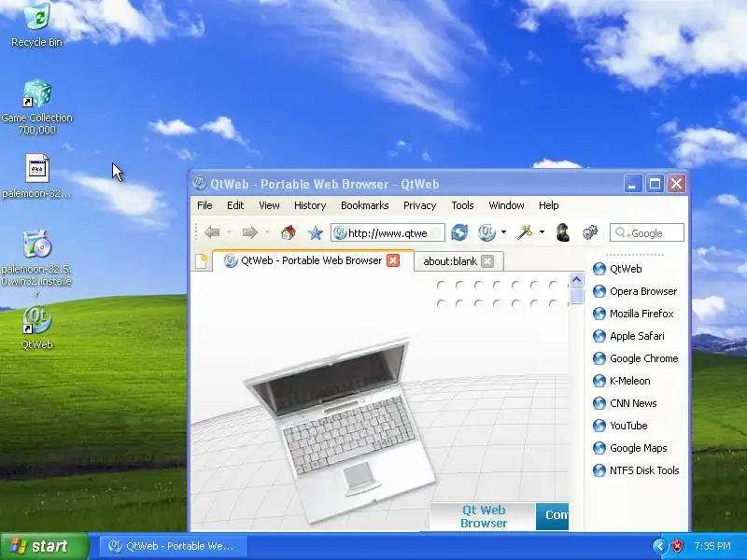Open the Google Maps bookmark
The width and height of the screenshot is (747, 560).
point(629,448)
